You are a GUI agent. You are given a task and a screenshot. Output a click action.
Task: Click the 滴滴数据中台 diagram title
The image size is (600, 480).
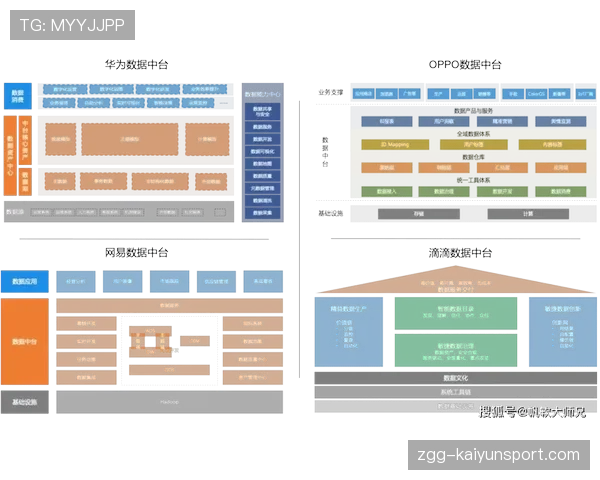pos(460,253)
